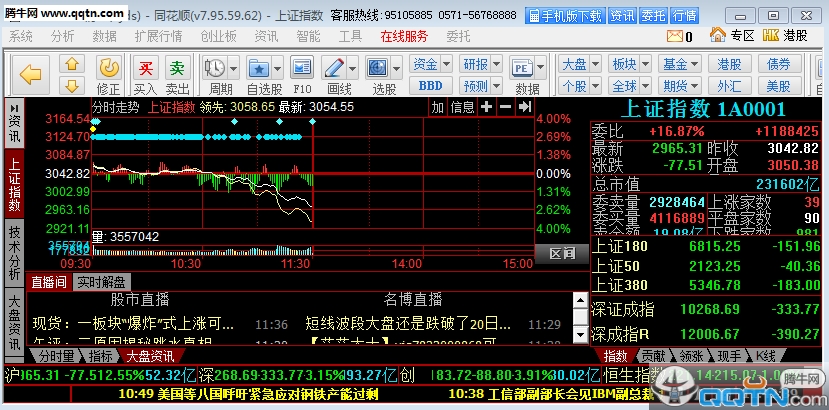Click news scrollbar up arrow
Image resolution: width=829 pixels, height=410 pixels.
pos(581,300)
